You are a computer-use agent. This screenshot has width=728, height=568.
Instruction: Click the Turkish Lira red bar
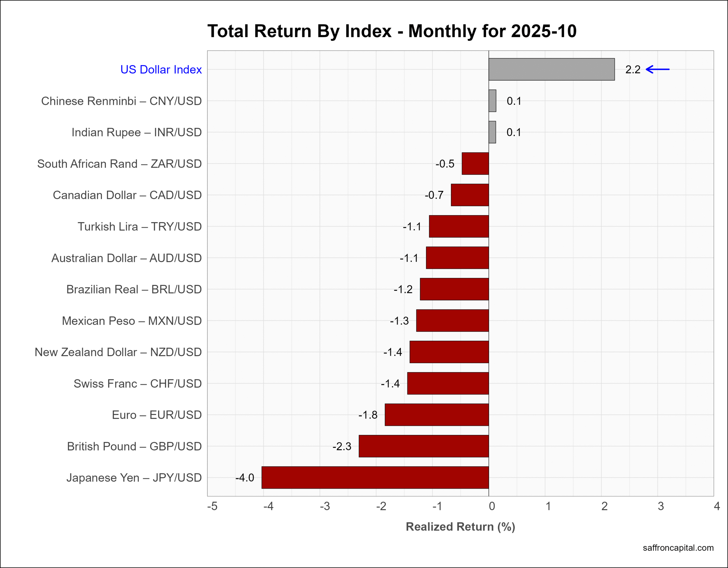[x=459, y=226]
